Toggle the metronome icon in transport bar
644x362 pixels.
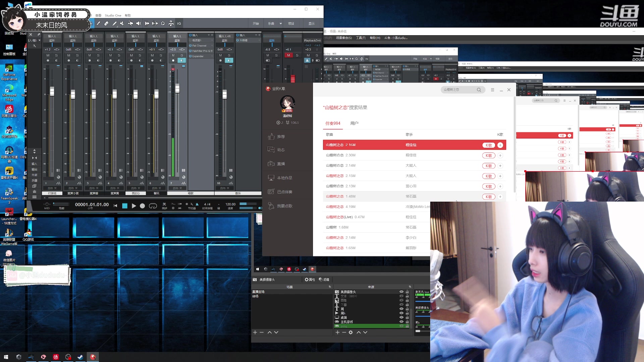[x=197, y=204]
